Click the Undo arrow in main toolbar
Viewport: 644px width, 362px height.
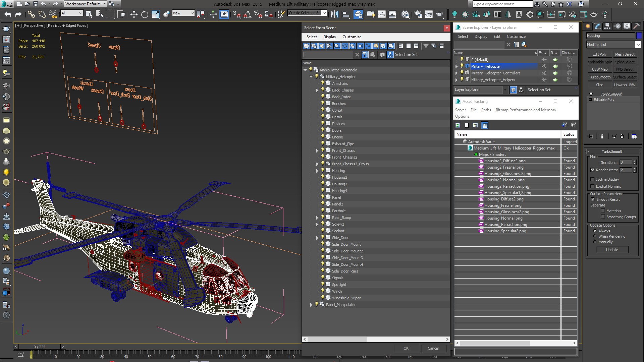coord(8,14)
